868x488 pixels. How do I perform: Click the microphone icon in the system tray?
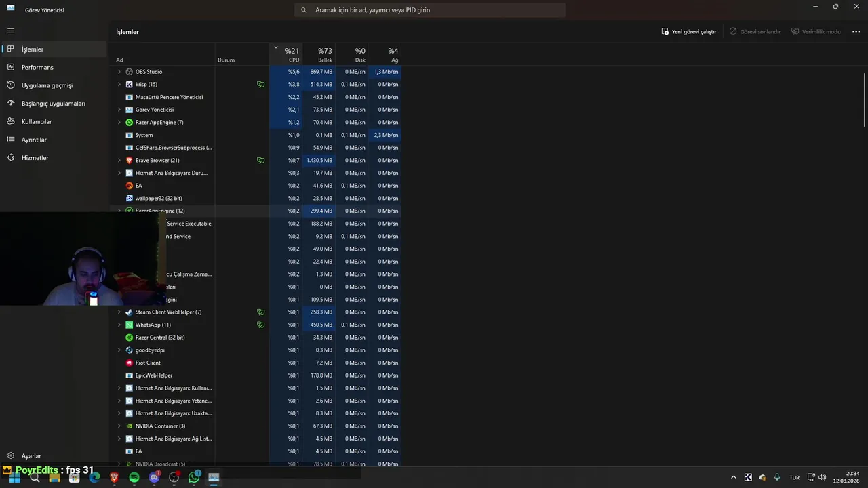[776, 477]
